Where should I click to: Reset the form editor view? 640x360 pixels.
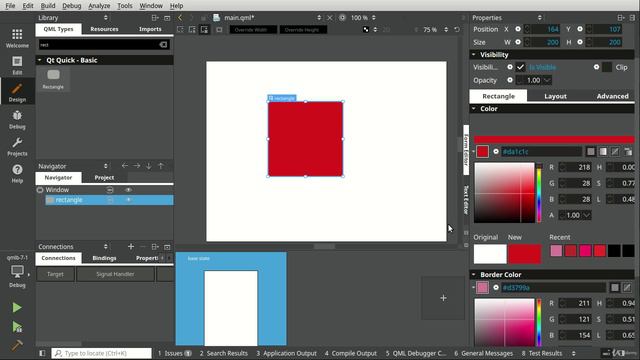457,29
